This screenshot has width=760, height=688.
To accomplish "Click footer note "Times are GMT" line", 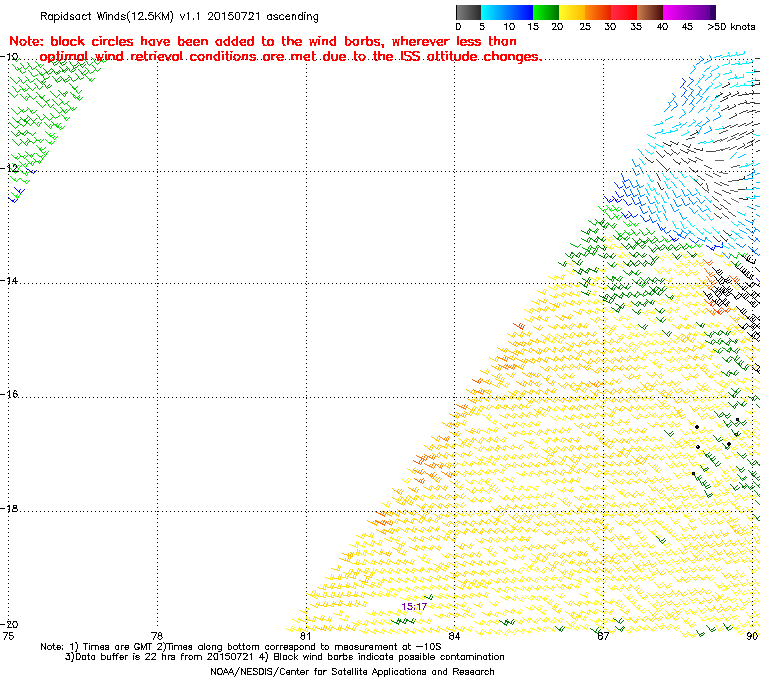I will point(241,647).
